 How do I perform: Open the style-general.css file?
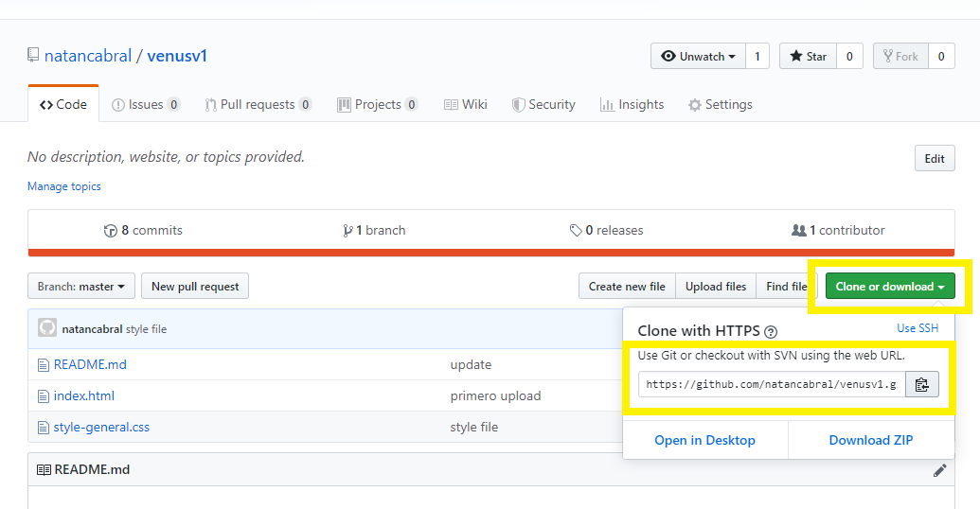tap(101, 428)
